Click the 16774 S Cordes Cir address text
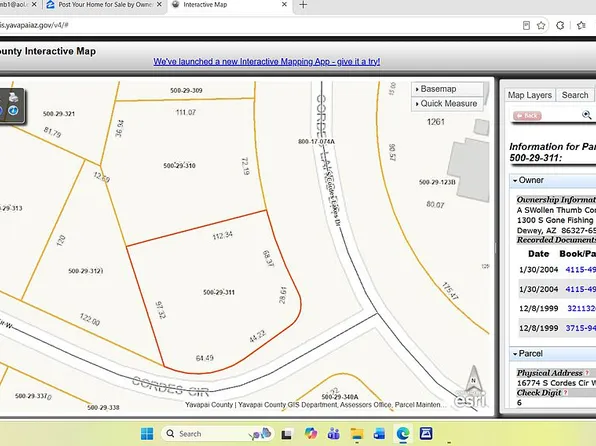 coord(556,383)
